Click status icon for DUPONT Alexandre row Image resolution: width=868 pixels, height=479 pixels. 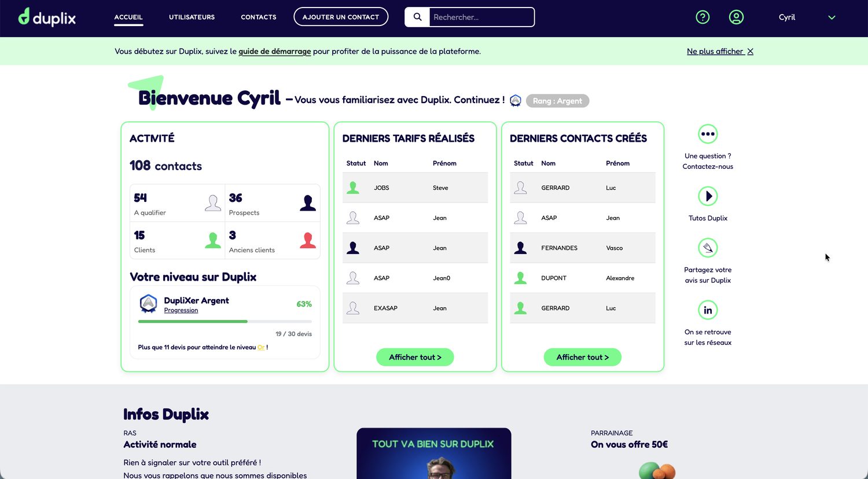click(x=520, y=278)
